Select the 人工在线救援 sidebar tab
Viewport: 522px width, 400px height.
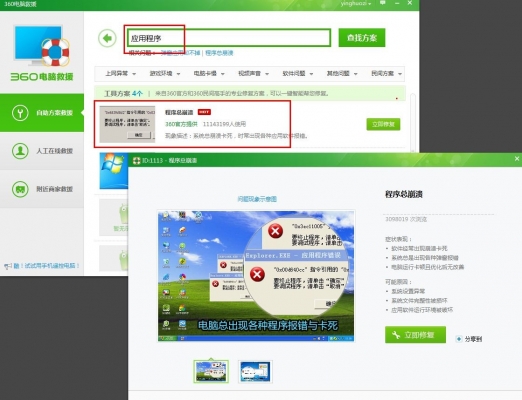point(42,151)
